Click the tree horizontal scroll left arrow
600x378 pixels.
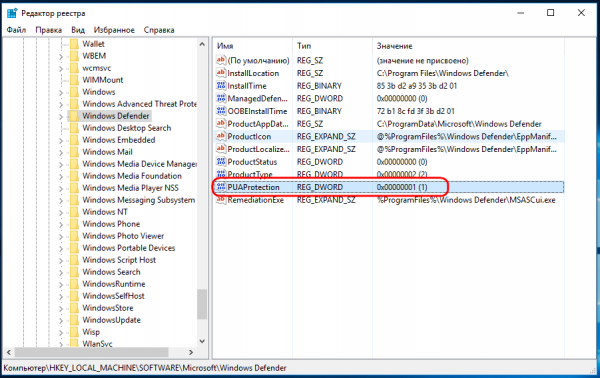pos(9,352)
